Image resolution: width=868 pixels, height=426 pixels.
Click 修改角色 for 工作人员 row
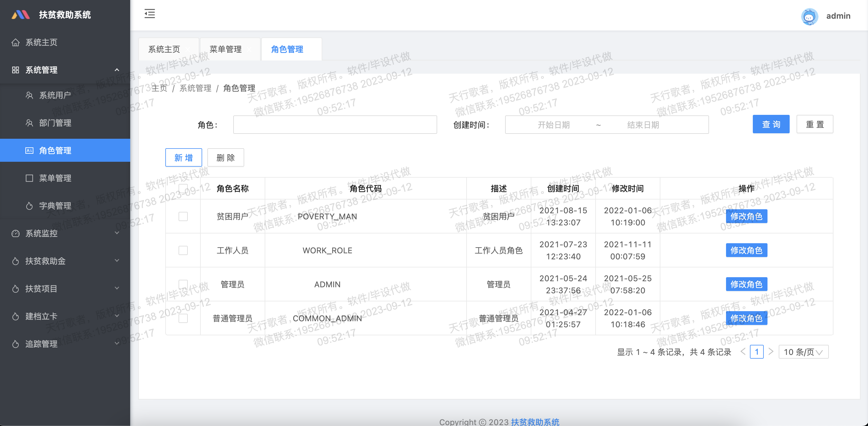point(746,250)
